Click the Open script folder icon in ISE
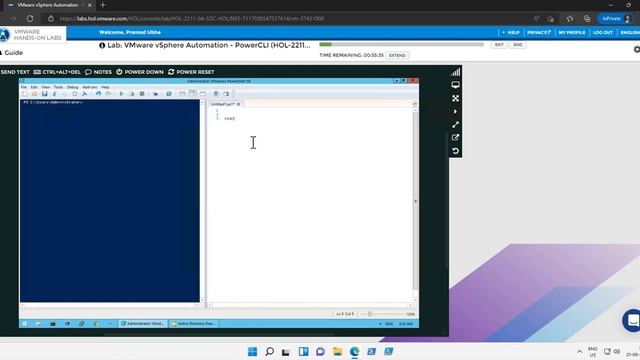Screen dimensions: 640x360 click(x=34, y=94)
